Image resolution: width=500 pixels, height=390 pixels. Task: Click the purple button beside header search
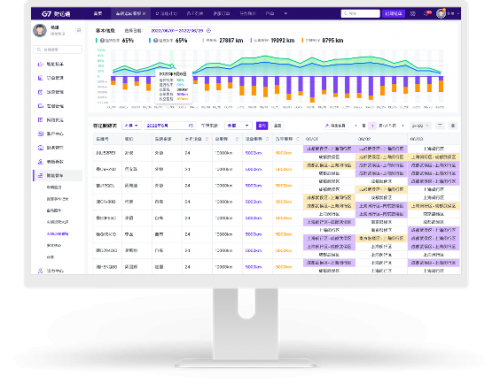[393, 14]
